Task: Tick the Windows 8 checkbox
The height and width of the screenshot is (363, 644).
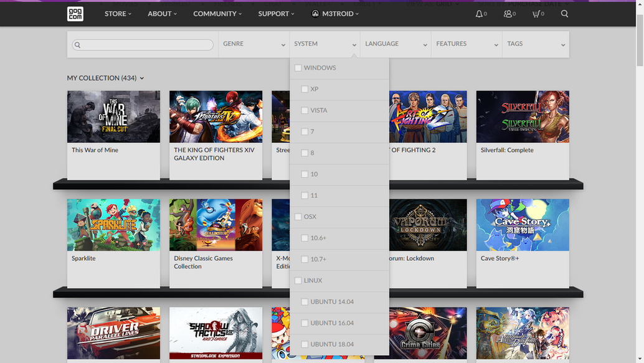Action: tap(305, 153)
